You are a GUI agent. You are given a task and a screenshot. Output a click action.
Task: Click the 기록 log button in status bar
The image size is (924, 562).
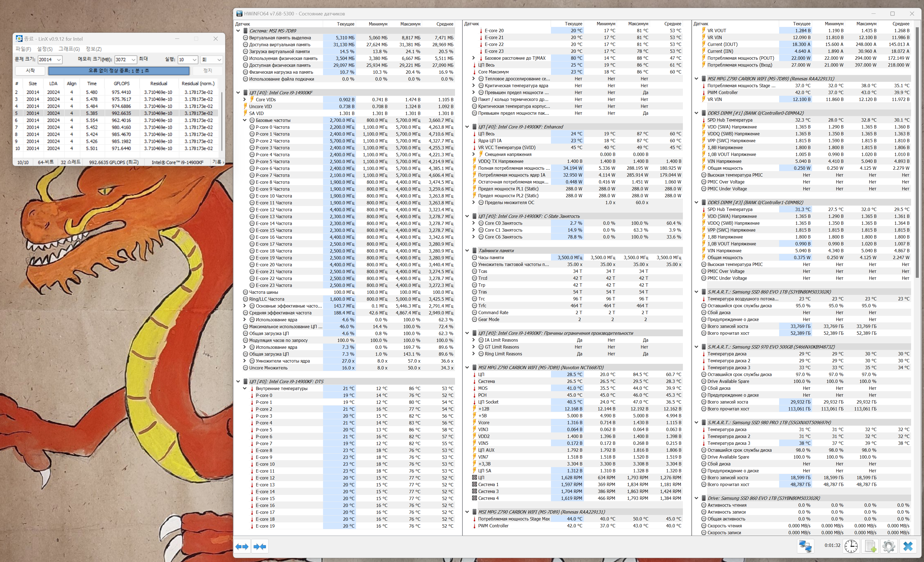tap(217, 162)
